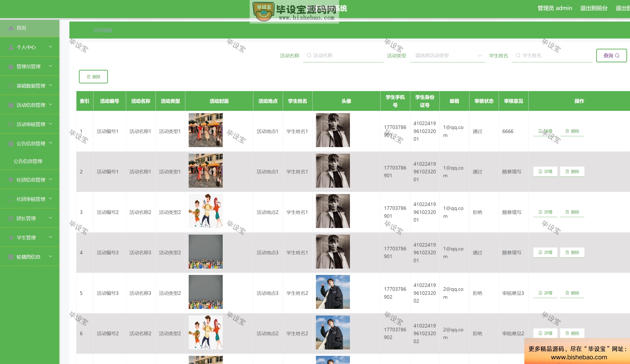Click the 审核状态 column header
630x364 pixels.
[x=484, y=101]
